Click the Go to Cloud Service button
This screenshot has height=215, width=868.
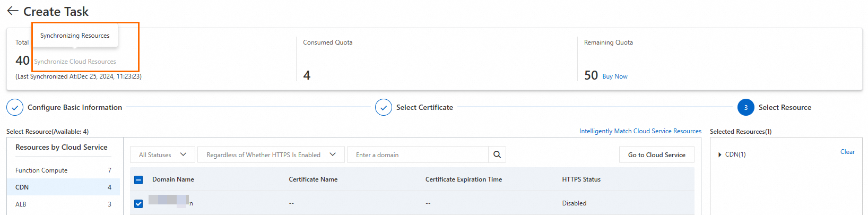656,154
